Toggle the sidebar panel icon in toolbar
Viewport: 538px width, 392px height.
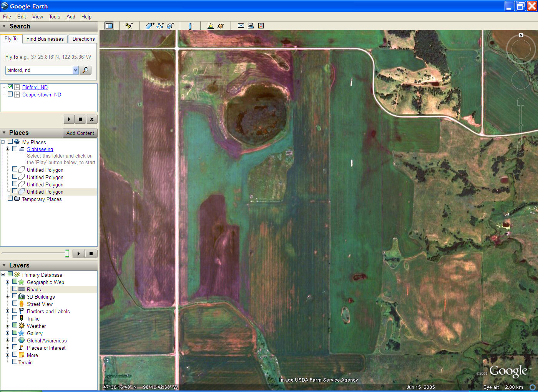(x=109, y=26)
